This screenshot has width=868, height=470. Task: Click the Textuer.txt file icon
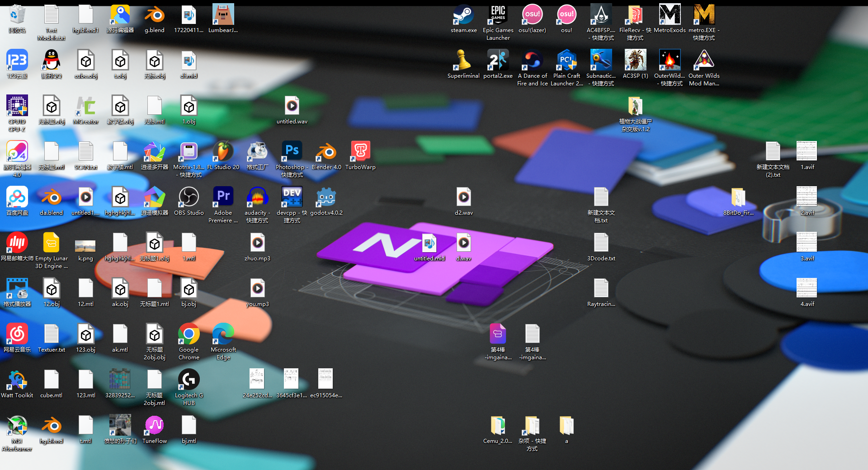tap(52, 334)
